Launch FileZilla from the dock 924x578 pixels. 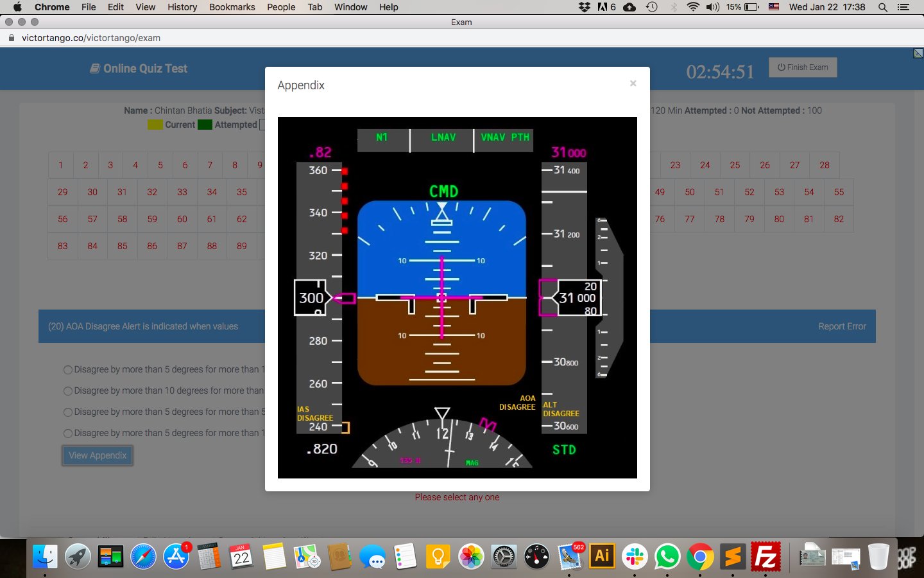pyautogui.click(x=766, y=556)
